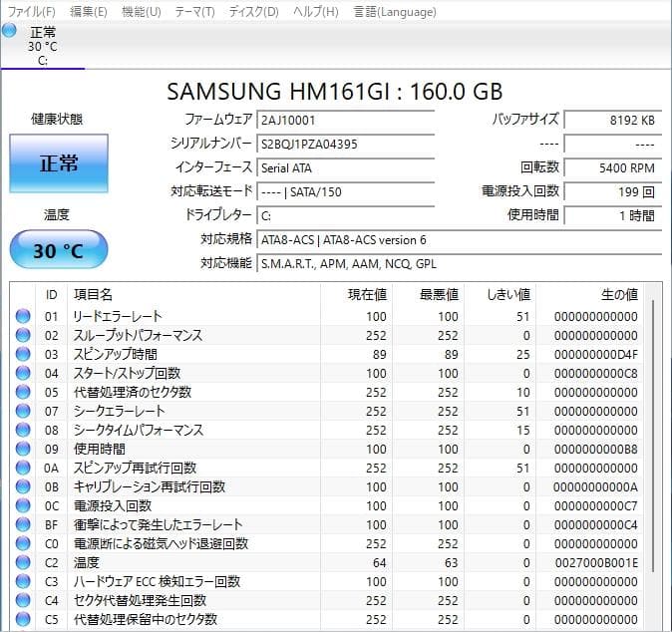Click the status icon for ID 0B キャリブレーション再試行回数
Screen dimensions: 672x632
[x=23, y=486]
